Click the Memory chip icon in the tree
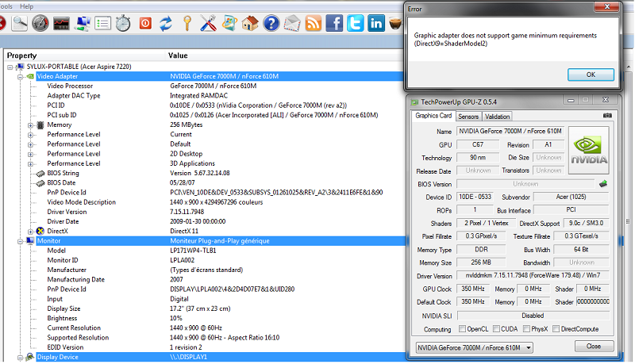The image size is (635, 364). (x=40, y=125)
